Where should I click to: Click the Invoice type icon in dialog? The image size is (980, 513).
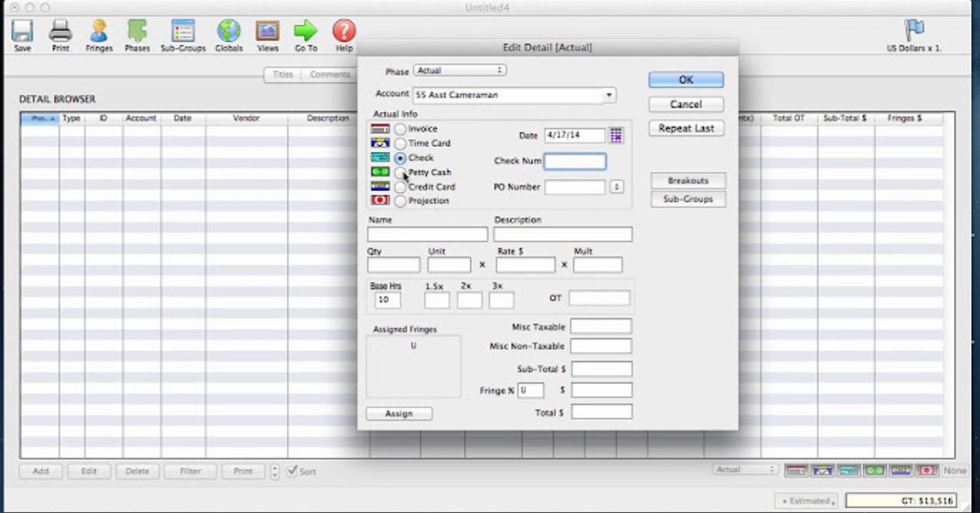(380, 129)
